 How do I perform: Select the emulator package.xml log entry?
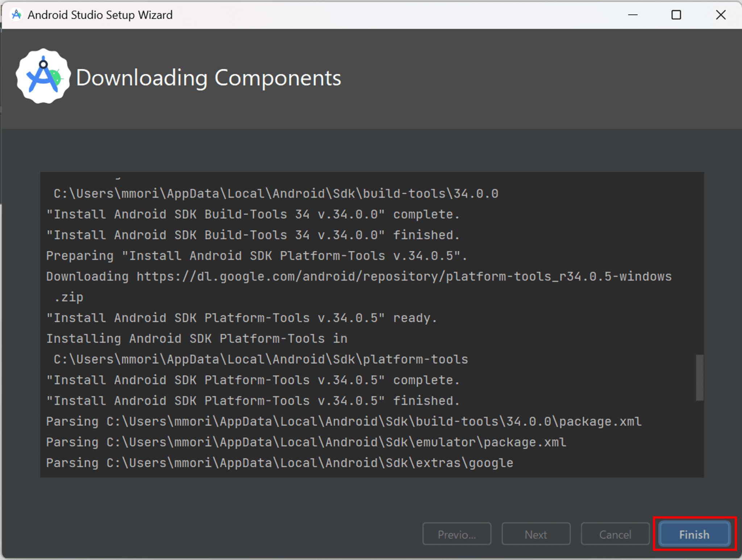point(305,442)
